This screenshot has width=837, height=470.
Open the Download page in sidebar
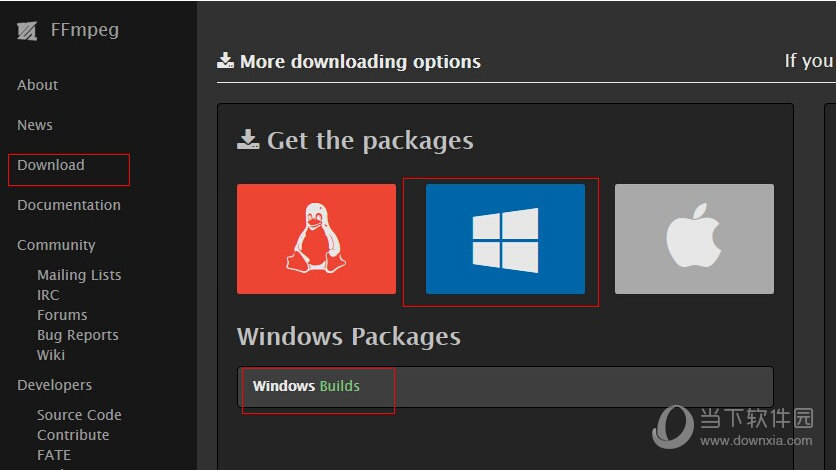point(51,165)
